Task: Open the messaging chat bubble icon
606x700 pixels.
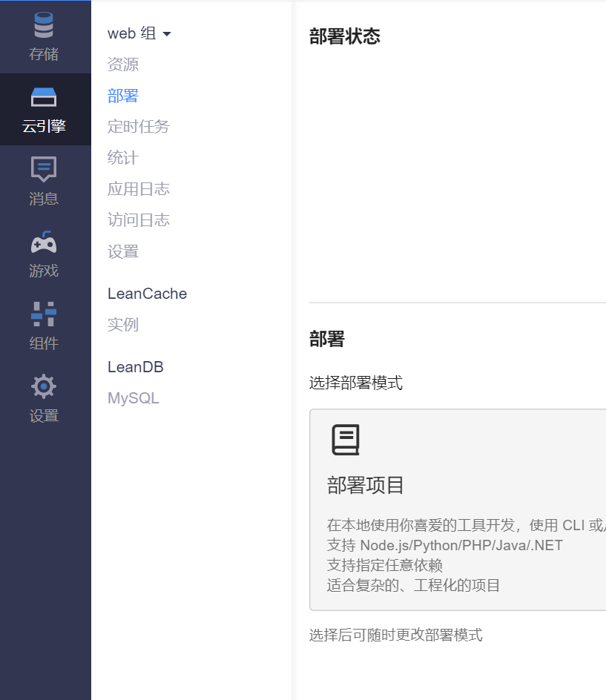Action: pos(44,169)
